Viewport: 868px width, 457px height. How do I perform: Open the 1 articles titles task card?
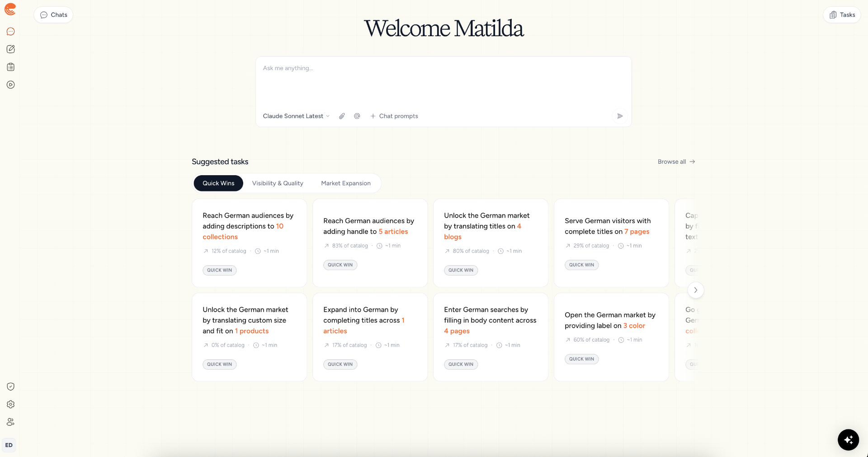pyautogui.click(x=370, y=337)
